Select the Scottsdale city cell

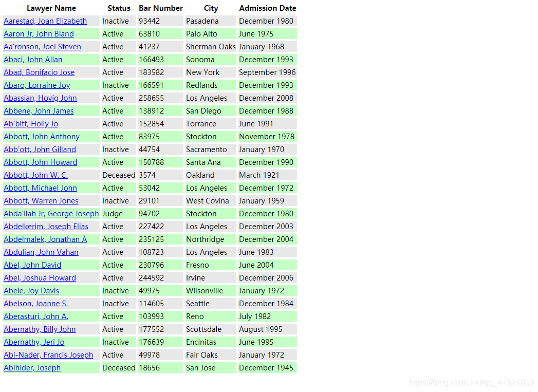(211, 330)
